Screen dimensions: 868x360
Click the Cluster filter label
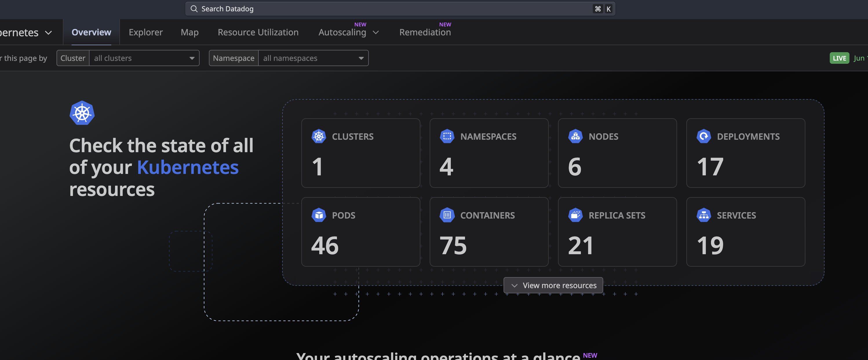tap(73, 58)
